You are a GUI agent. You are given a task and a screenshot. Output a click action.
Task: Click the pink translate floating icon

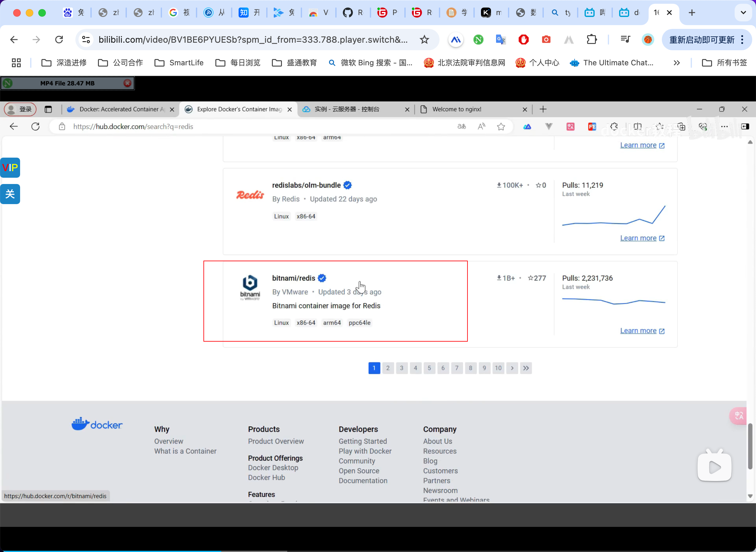click(x=739, y=416)
